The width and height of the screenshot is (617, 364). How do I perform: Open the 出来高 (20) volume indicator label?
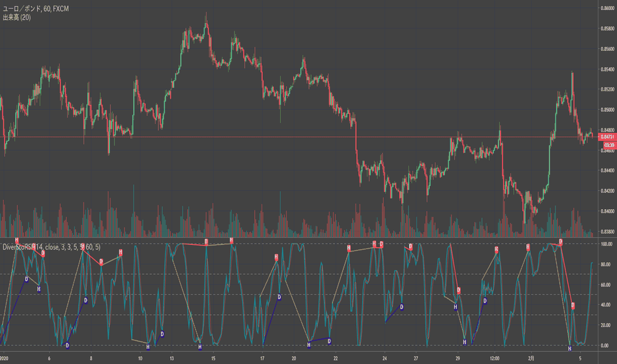(17, 17)
